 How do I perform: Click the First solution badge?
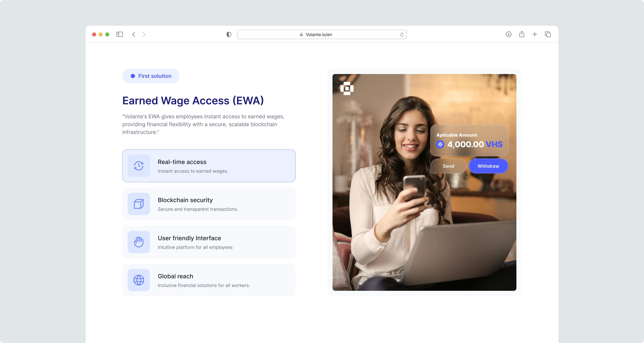(151, 76)
